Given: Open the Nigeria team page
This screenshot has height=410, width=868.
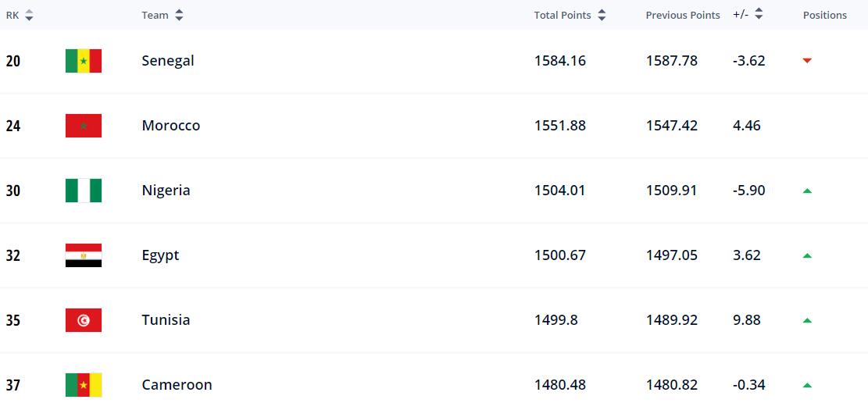Looking at the screenshot, I should click(x=166, y=191).
